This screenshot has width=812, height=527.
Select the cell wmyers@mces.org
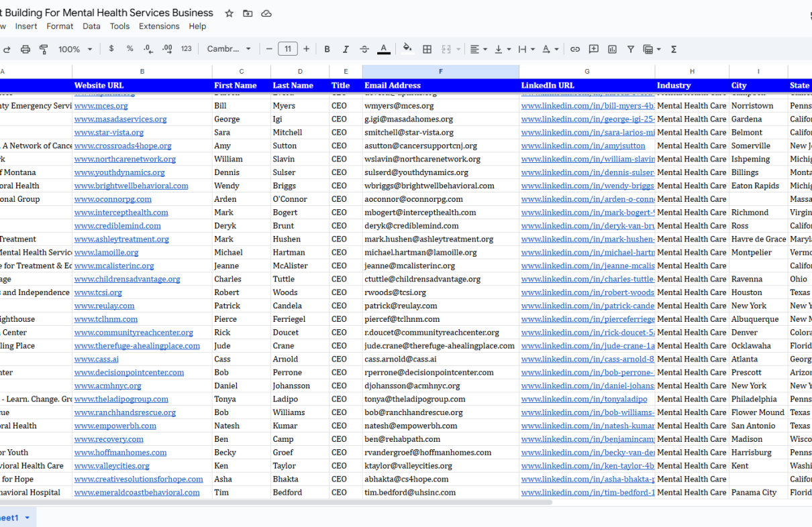441,106
